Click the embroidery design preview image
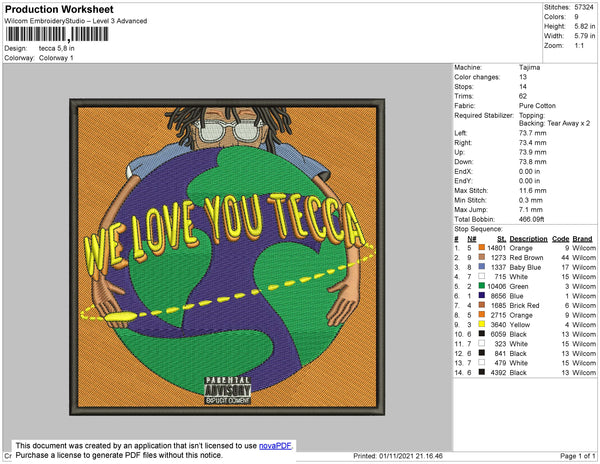The height and width of the screenshot is (464, 600). (227, 257)
